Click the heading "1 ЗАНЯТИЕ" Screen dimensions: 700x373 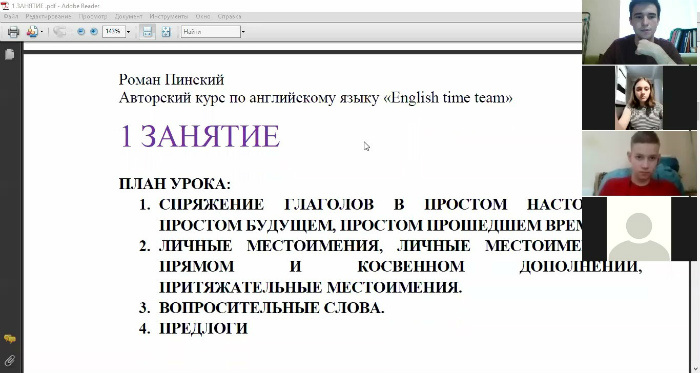[x=200, y=136]
